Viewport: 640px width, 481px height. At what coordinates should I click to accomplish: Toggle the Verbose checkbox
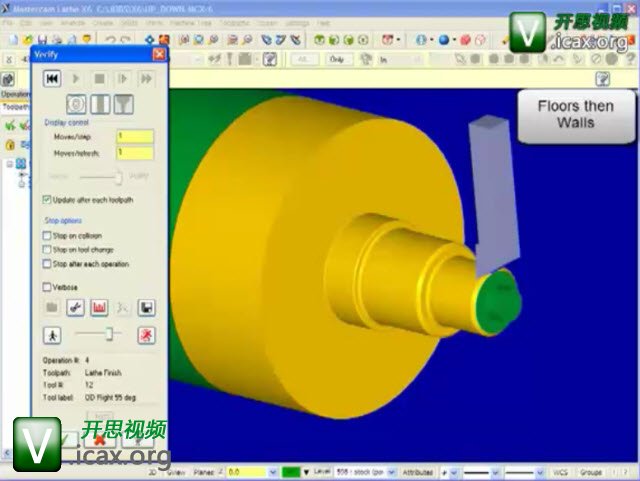[47, 287]
